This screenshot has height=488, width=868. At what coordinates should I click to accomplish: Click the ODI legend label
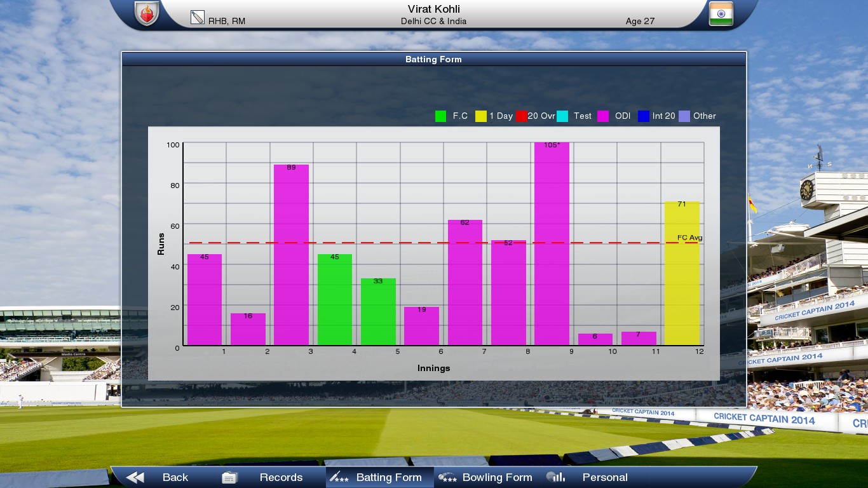tap(623, 116)
